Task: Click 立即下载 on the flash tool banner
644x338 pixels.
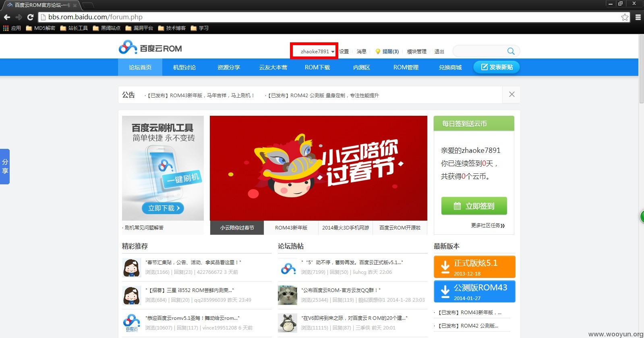Action: coord(163,208)
